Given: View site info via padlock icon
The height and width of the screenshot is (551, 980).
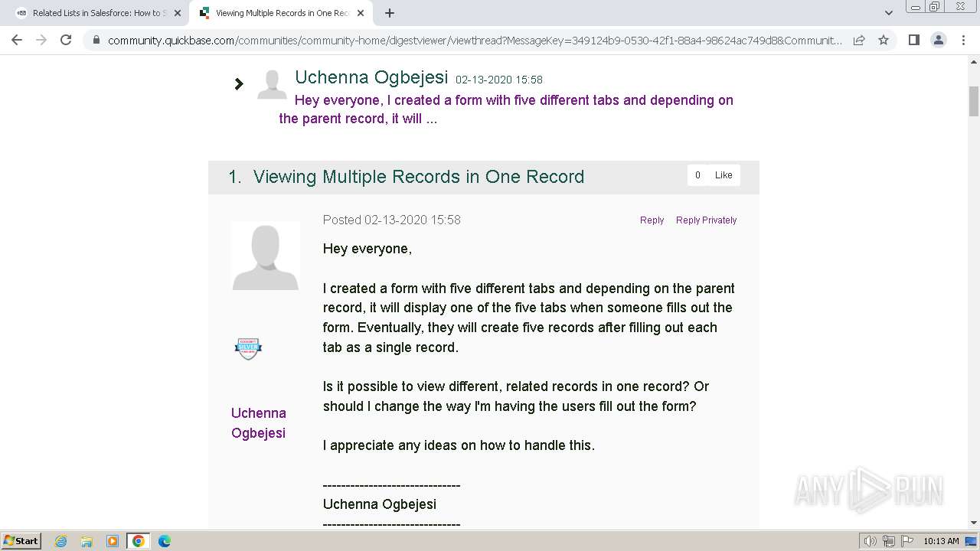Looking at the screenshot, I should (x=96, y=40).
